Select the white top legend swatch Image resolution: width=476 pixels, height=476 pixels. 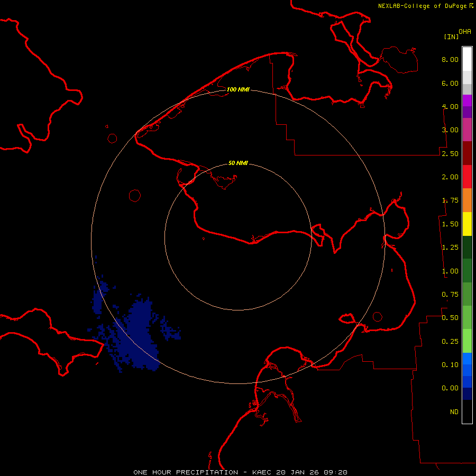pos(467,59)
